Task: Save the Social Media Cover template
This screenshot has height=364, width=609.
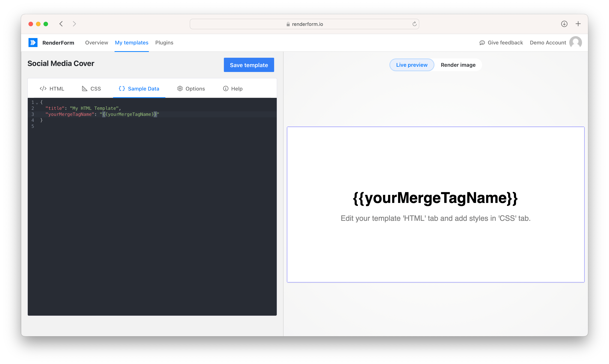Action: tap(249, 65)
